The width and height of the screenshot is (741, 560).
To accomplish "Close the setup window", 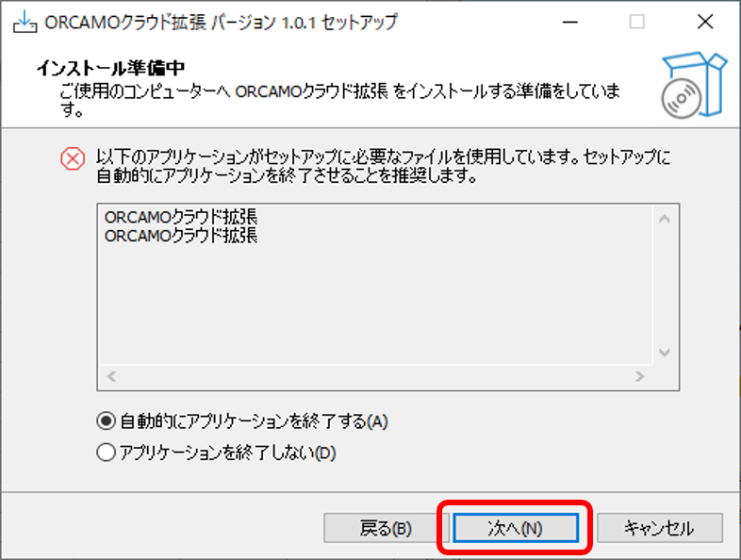I will coord(705,22).
